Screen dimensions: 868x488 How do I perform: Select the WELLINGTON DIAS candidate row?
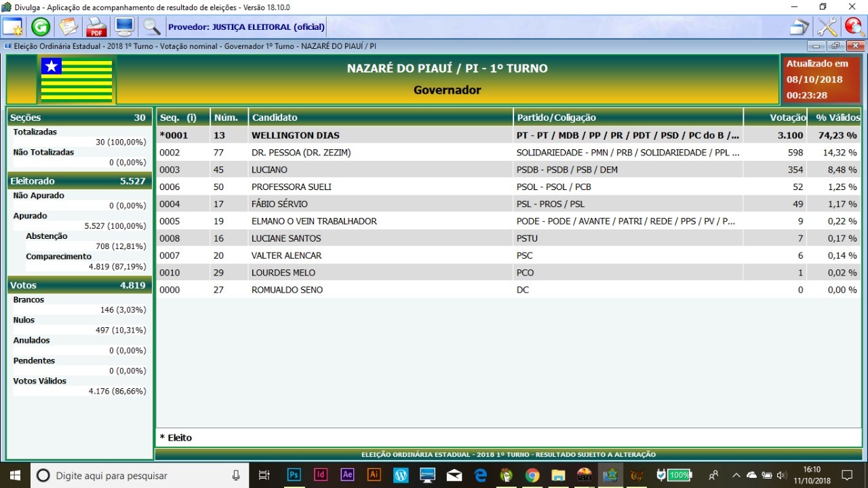(x=509, y=135)
